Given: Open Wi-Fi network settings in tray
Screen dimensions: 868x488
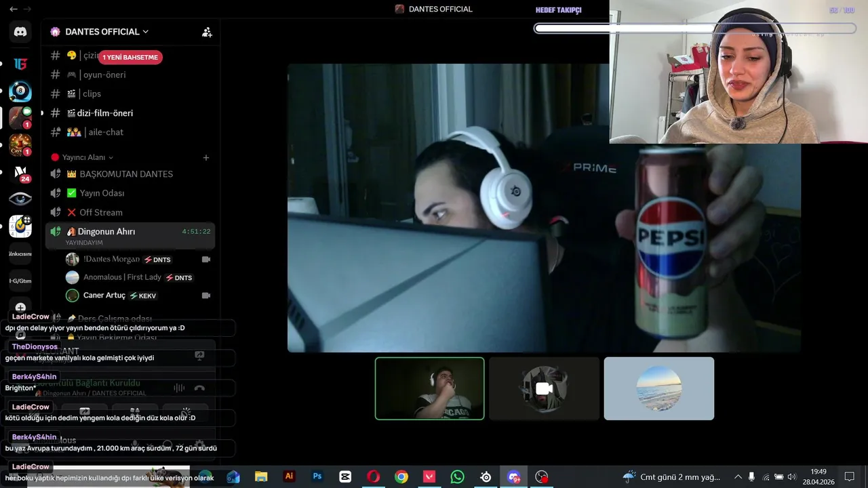Looking at the screenshot, I should 766,477.
